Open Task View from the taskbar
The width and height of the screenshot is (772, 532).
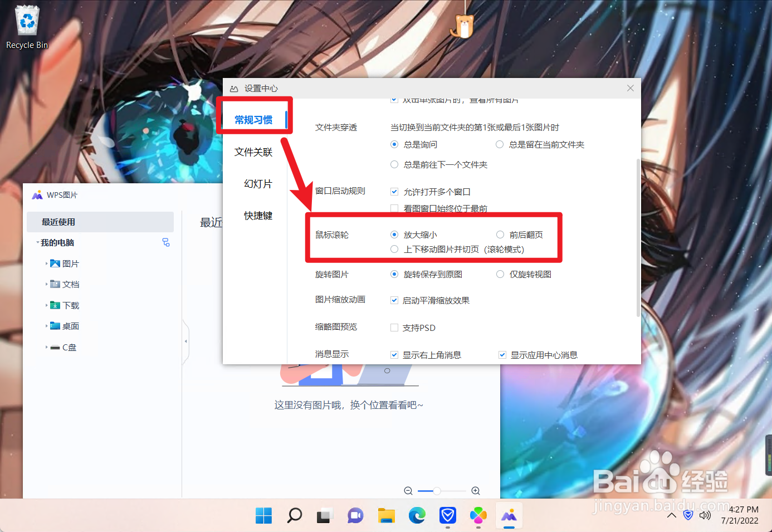coord(325,516)
